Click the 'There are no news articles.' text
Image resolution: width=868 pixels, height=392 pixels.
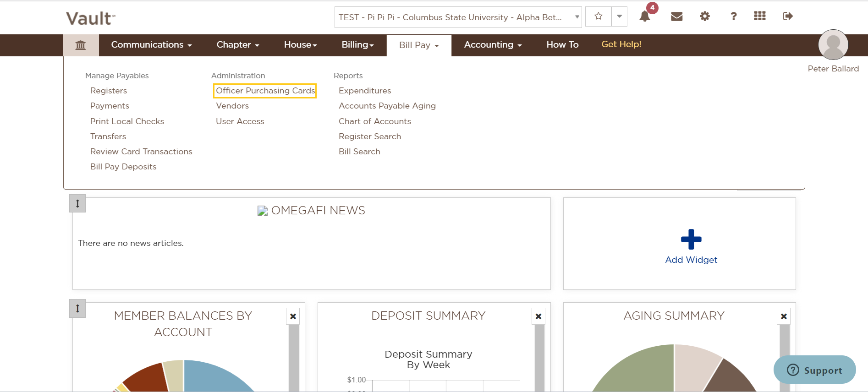[x=131, y=243]
